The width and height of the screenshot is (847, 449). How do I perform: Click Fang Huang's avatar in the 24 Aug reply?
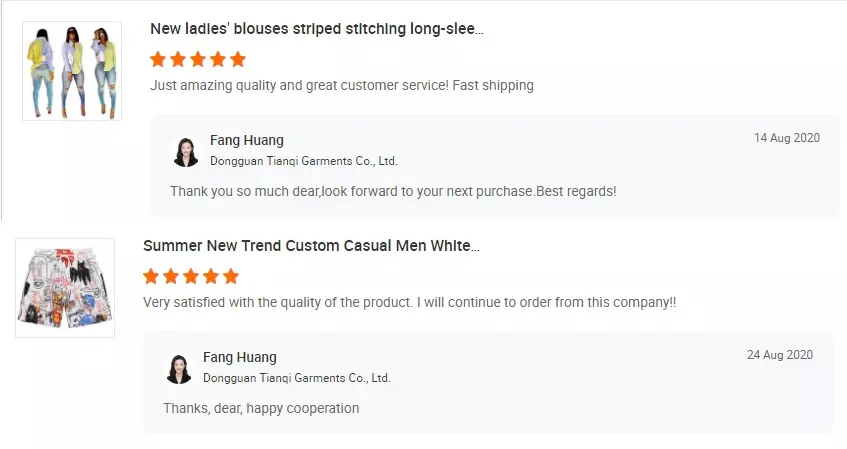pos(179,368)
